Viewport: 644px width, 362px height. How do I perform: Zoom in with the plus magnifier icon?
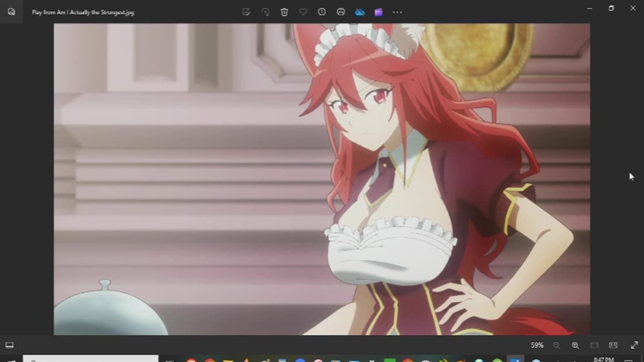(575, 345)
